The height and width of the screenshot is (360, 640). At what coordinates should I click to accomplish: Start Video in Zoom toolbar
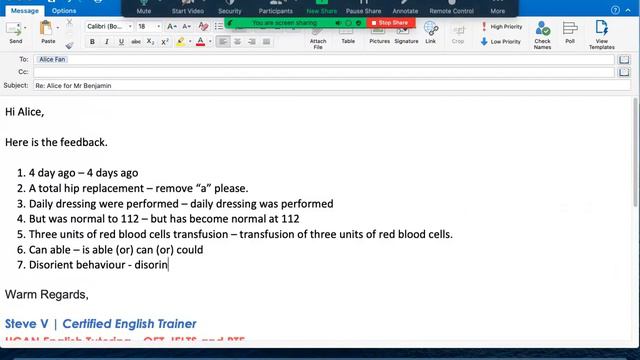point(187,8)
